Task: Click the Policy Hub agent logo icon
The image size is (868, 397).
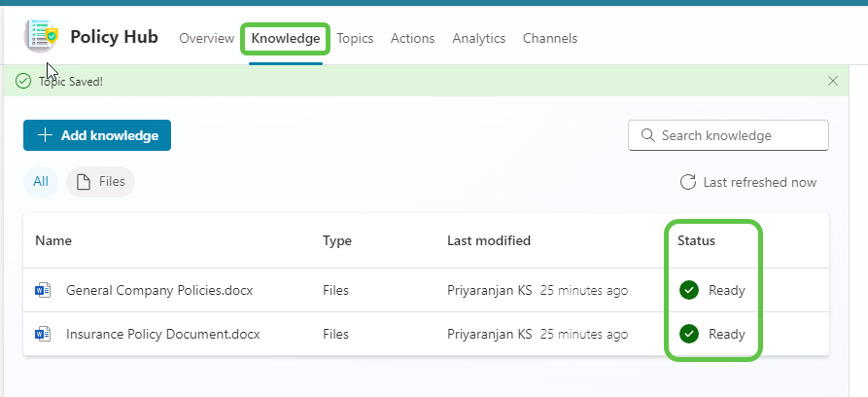Action: click(x=41, y=37)
